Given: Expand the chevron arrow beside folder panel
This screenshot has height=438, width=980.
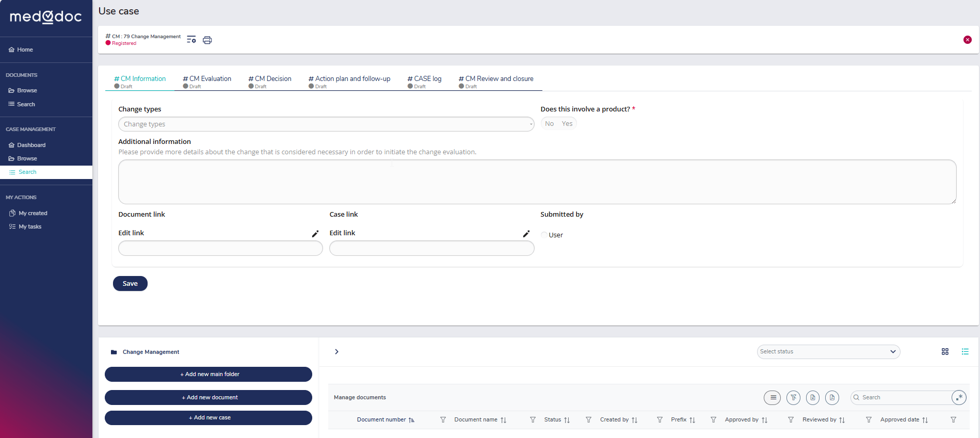Looking at the screenshot, I should [336, 352].
